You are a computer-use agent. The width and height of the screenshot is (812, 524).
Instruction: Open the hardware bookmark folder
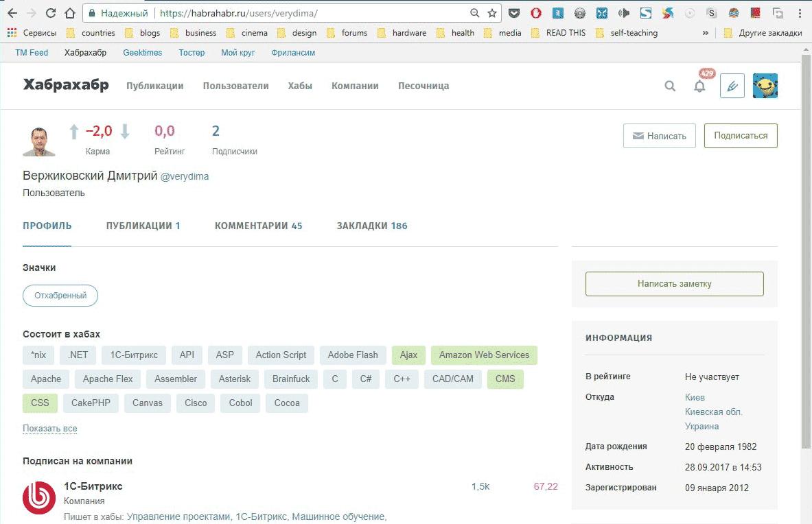coord(402,33)
